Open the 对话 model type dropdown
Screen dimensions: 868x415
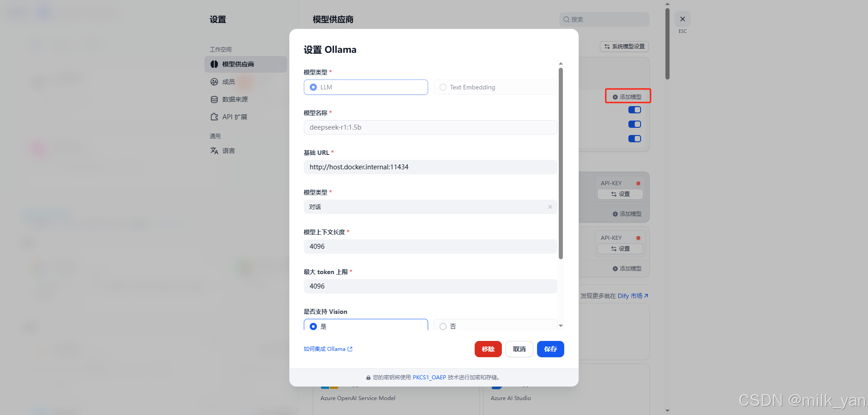430,207
